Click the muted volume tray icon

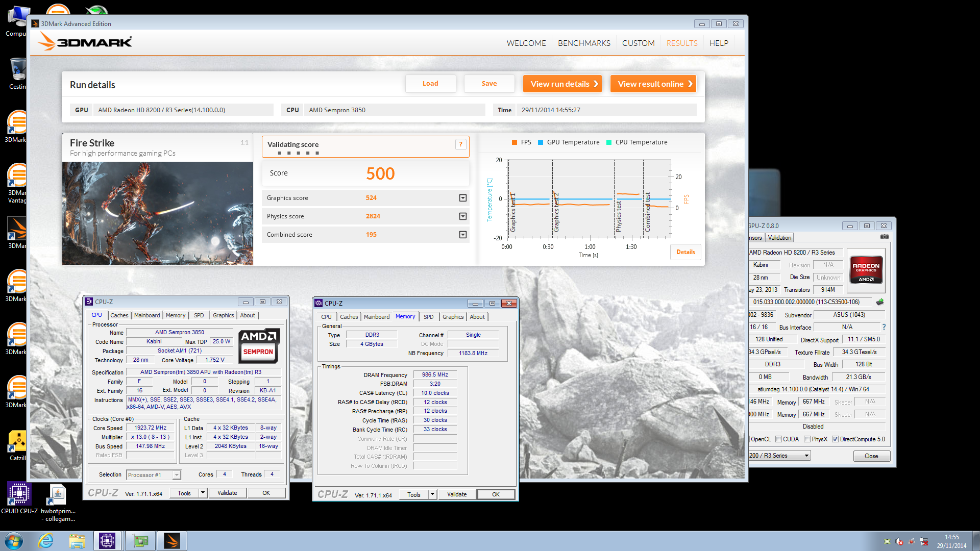pos(899,541)
